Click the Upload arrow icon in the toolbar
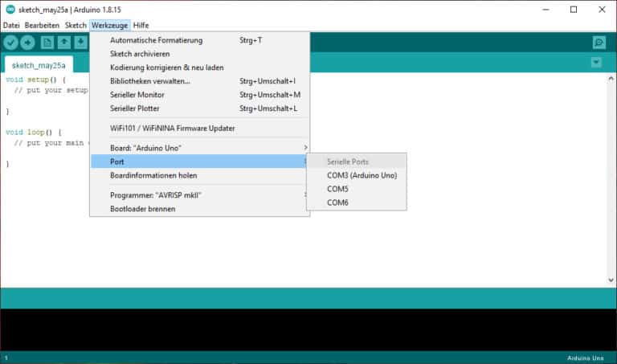This screenshot has width=617, height=364. [x=28, y=43]
